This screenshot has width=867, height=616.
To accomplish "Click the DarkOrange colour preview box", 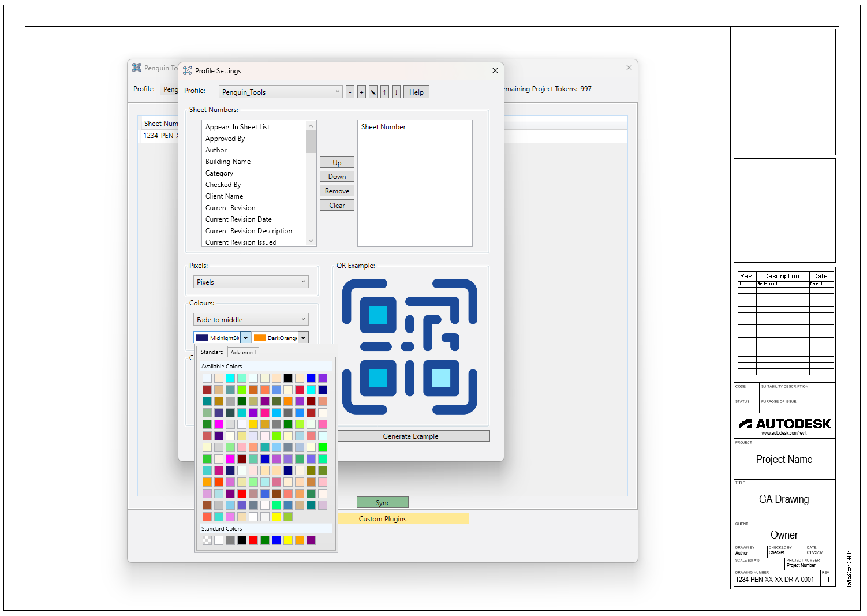I will click(260, 338).
